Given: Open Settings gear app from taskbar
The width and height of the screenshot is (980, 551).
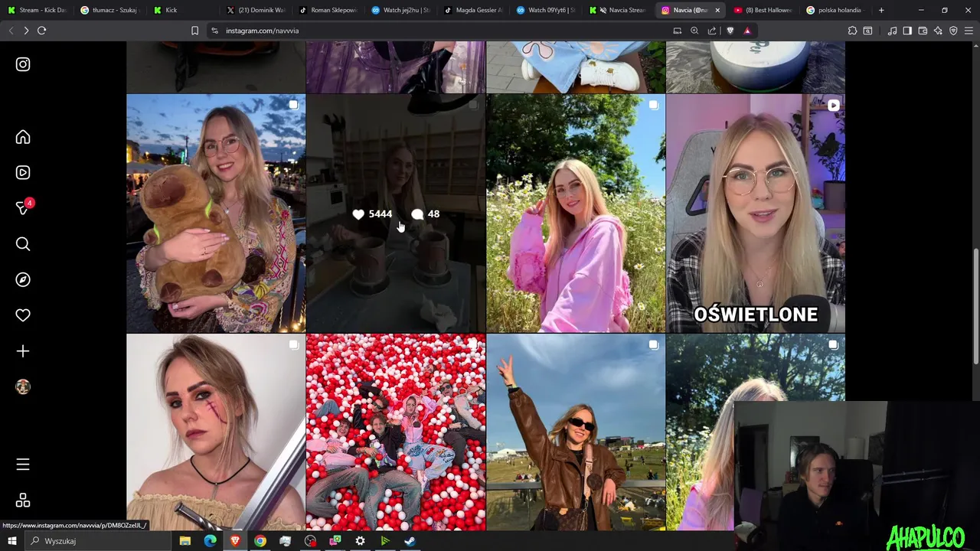Looking at the screenshot, I should 360,541.
